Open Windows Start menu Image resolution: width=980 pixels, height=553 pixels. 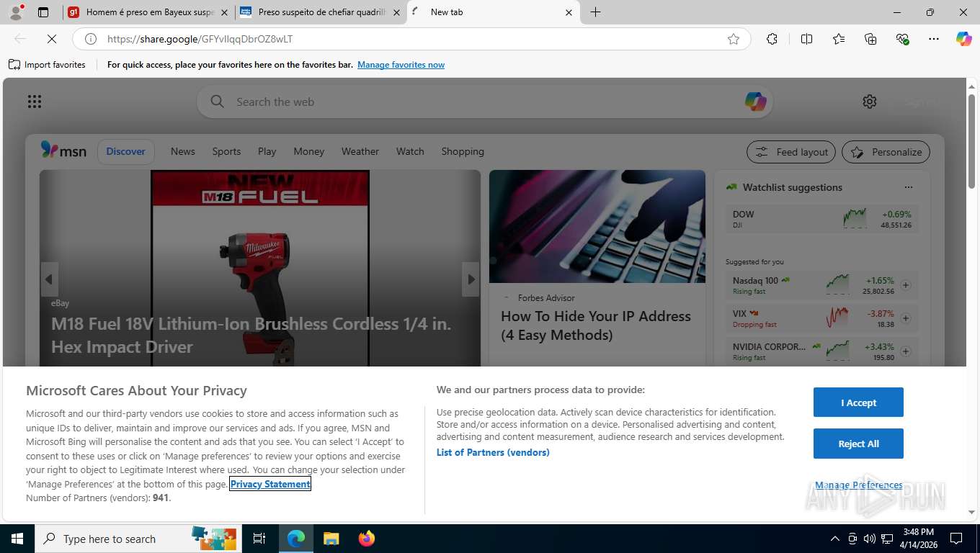(17, 539)
